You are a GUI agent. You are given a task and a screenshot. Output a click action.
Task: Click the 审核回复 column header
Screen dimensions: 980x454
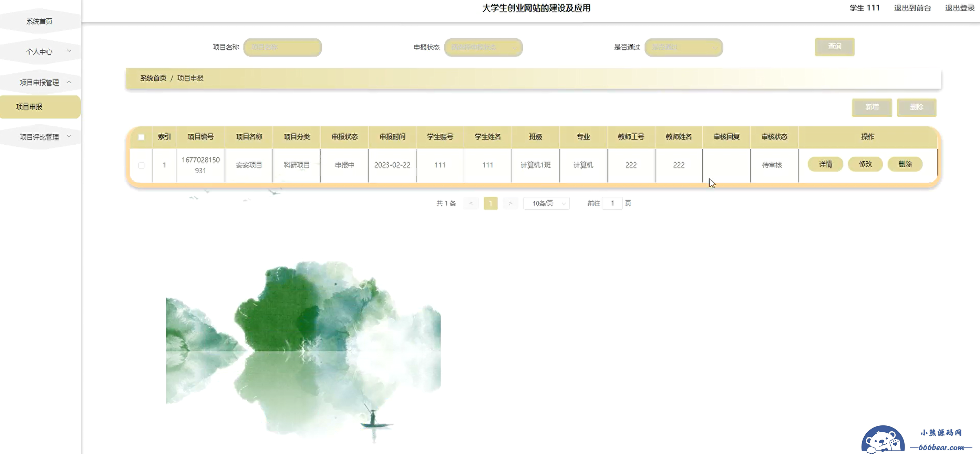[726, 137]
